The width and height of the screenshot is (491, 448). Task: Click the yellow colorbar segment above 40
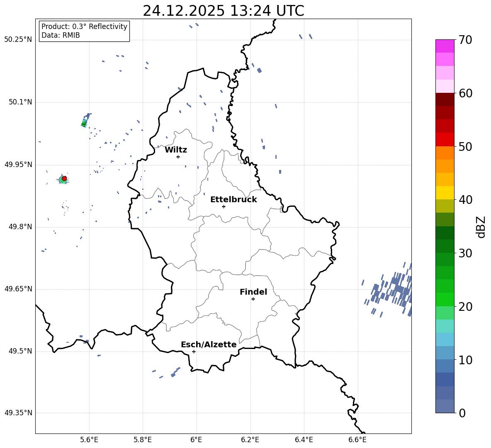[x=445, y=193]
